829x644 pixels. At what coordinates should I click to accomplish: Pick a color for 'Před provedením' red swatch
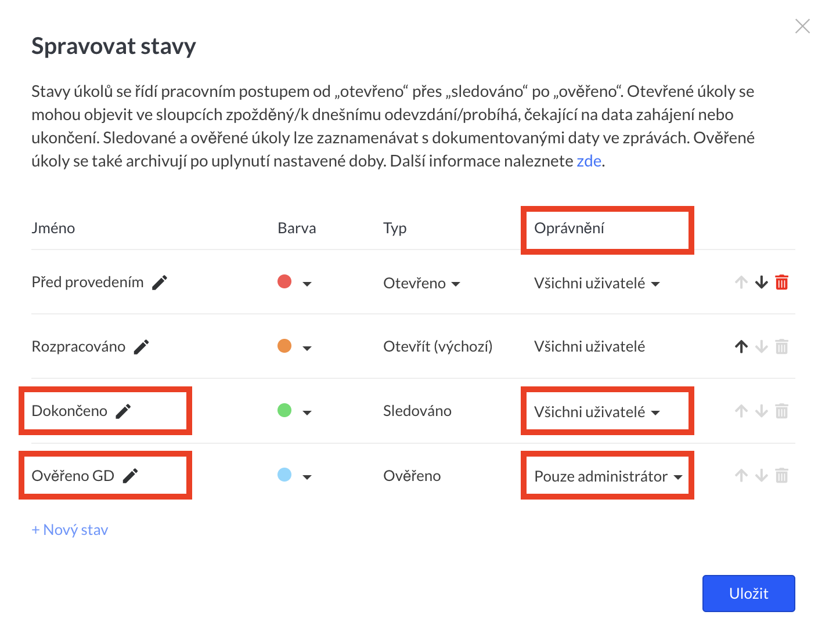coord(294,283)
